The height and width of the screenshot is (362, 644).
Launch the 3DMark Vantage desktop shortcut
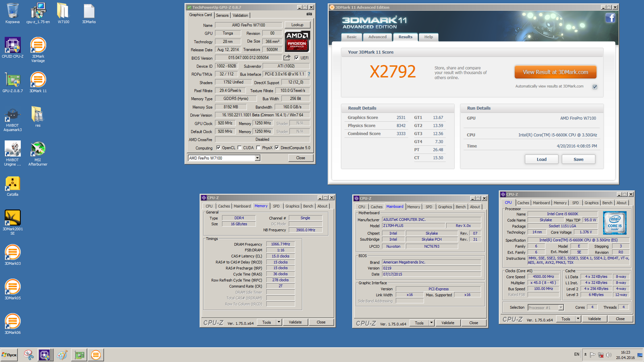click(38, 50)
